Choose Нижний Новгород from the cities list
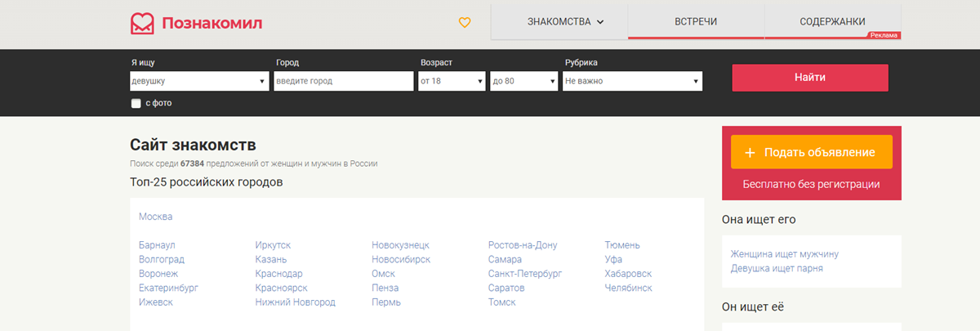The width and height of the screenshot is (980, 331). pos(295,302)
